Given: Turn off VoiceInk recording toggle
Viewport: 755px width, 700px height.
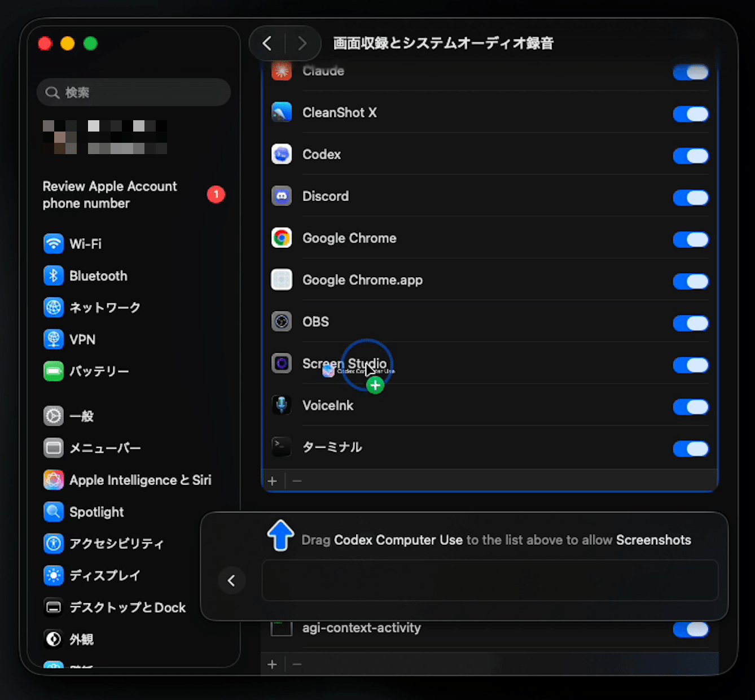Looking at the screenshot, I should click(691, 406).
